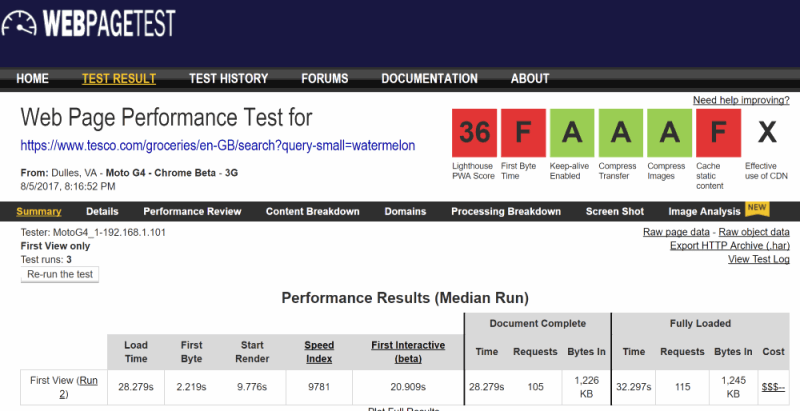800x411 pixels.
Task: Open Raw object data link
Action: click(x=754, y=232)
